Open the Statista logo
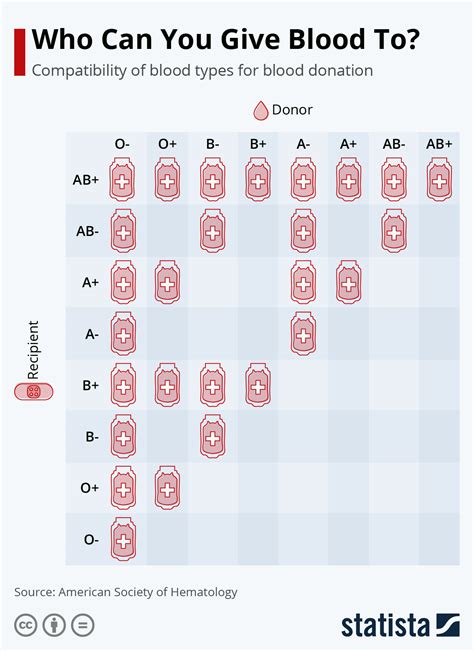The width and height of the screenshot is (474, 651). [401, 625]
